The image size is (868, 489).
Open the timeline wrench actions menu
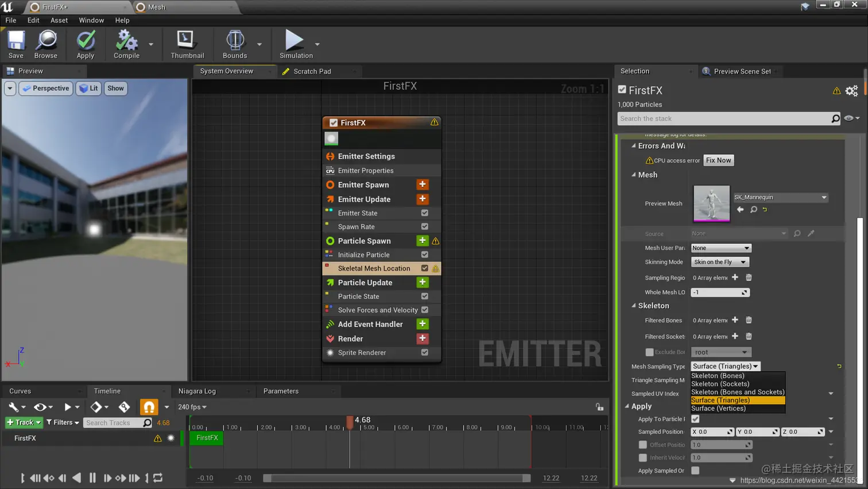[x=16, y=407]
